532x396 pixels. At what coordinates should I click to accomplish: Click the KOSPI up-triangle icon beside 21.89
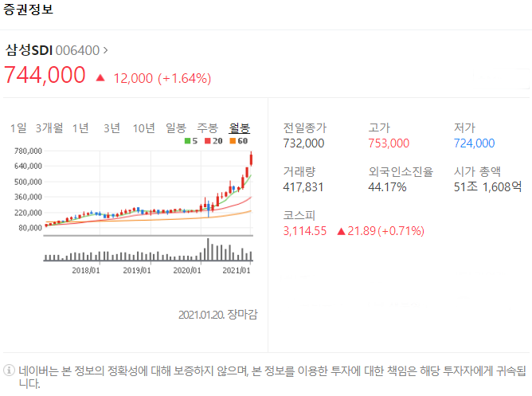342,231
